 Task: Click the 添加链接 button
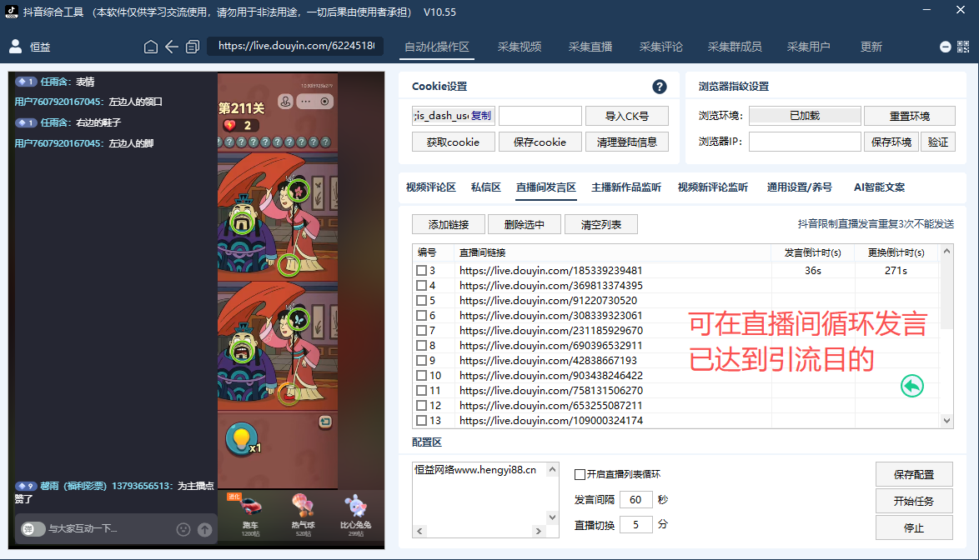click(449, 224)
